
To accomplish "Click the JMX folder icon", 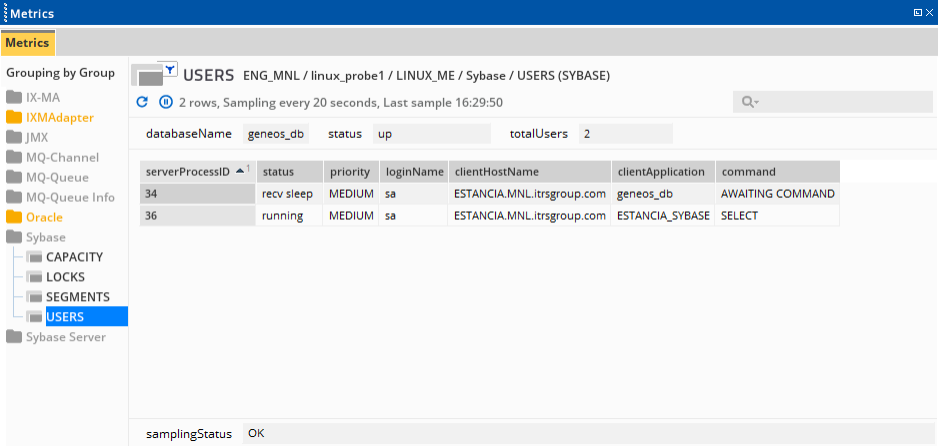I will (14, 138).
